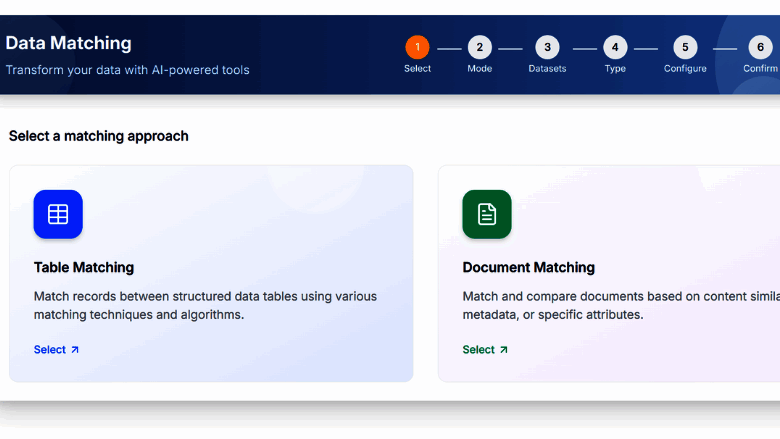The width and height of the screenshot is (780, 439).
Task: Go to step 4 Type circle
Action: (615, 47)
